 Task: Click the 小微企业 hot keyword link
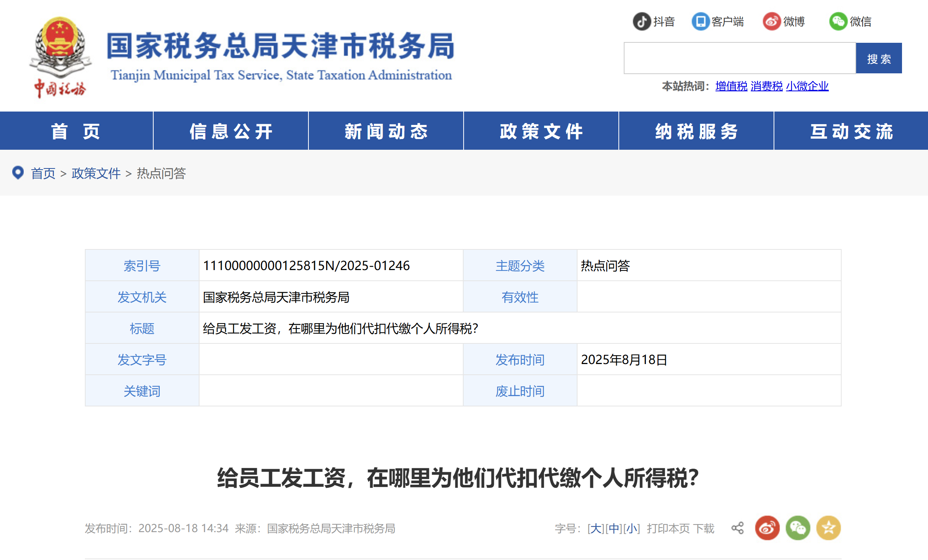(x=807, y=86)
